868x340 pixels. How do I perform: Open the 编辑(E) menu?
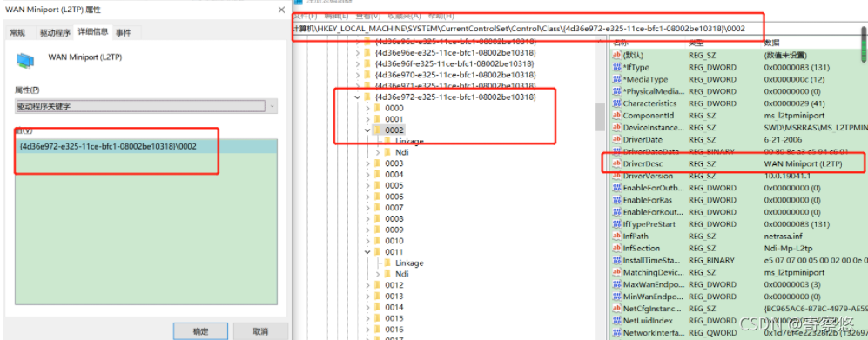click(337, 16)
